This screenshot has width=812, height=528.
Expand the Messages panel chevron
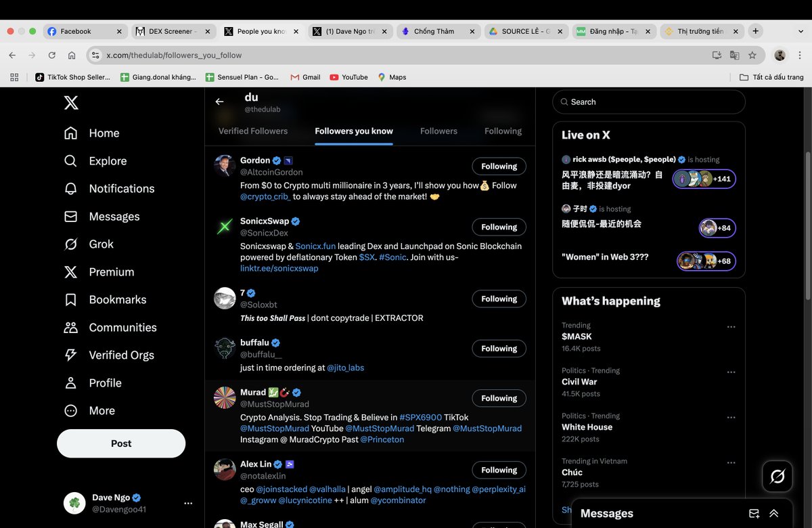click(x=773, y=513)
